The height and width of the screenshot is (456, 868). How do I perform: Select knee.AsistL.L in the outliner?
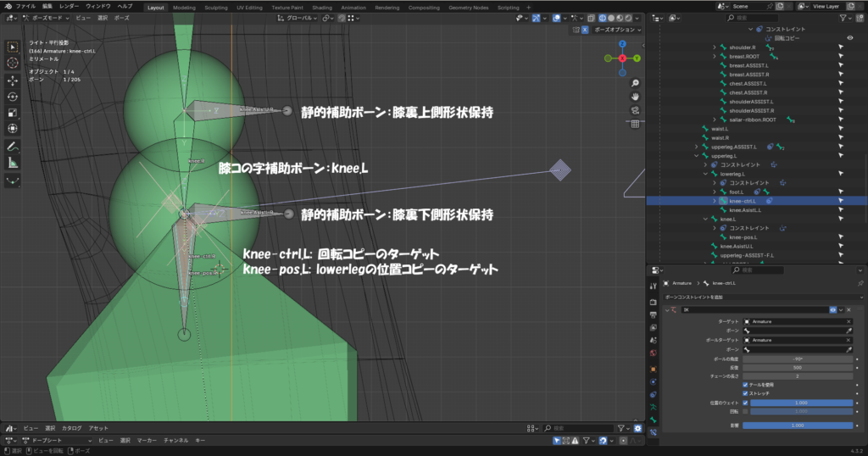coord(747,209)
